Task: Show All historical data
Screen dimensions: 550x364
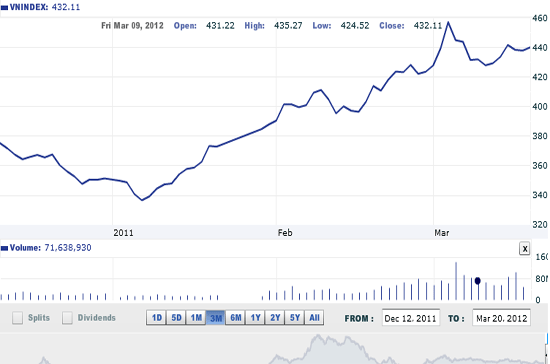Action: coord(314,318)
